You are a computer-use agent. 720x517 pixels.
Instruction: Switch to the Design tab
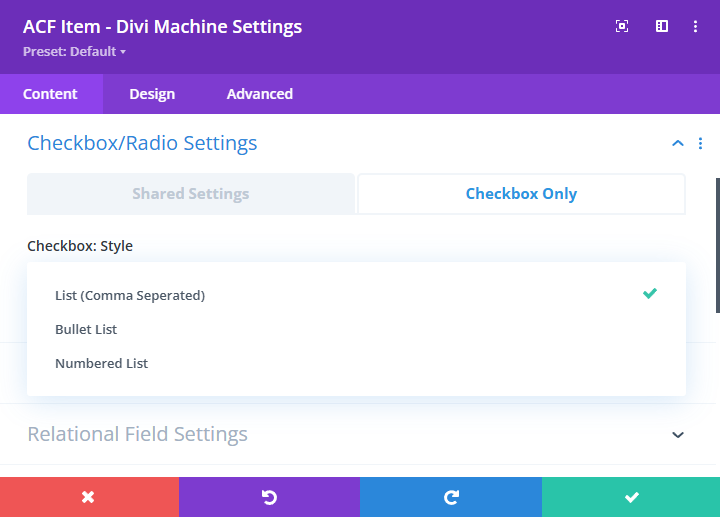pyautogui.click(x=152, y=94)
